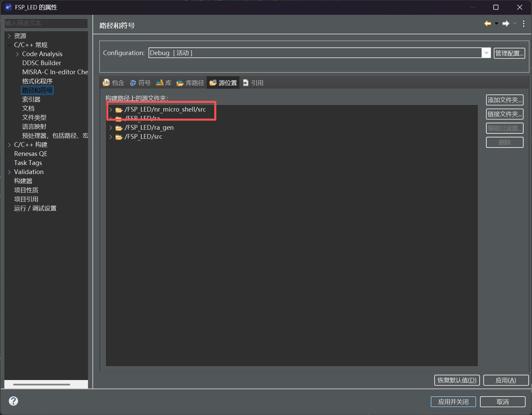Expand the Code Analysis node
Viewport: 532px width, 415px height.
[x=17, y=54]
